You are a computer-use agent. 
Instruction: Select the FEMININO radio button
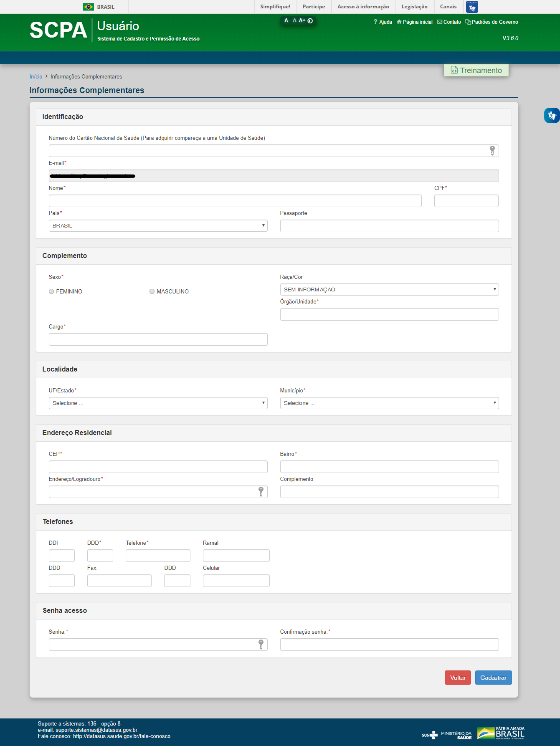click(51, 291)
